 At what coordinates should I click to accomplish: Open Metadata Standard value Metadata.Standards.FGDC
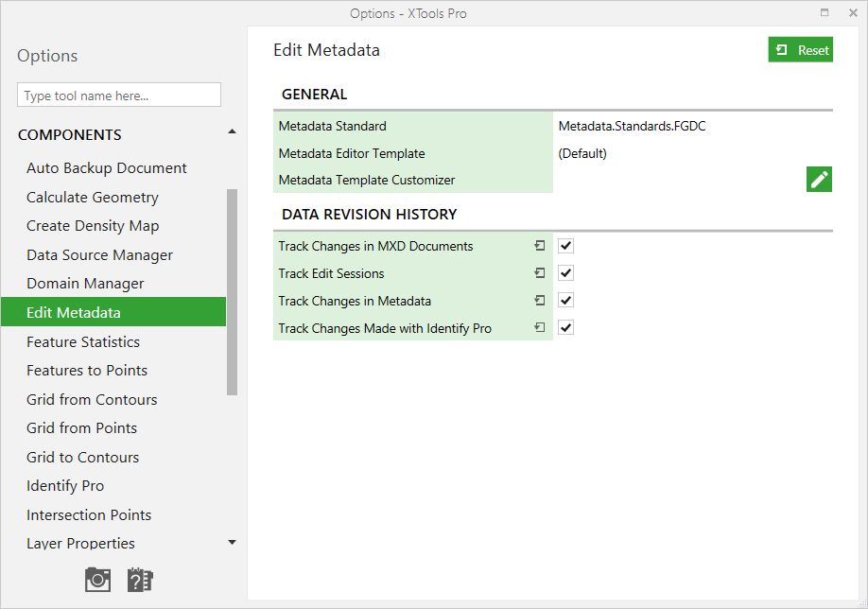coord(632,126)
